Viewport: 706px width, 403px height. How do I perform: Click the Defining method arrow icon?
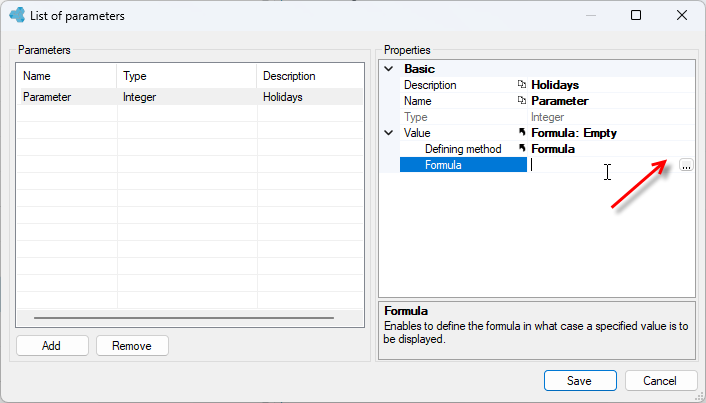[x=521, y=148]
